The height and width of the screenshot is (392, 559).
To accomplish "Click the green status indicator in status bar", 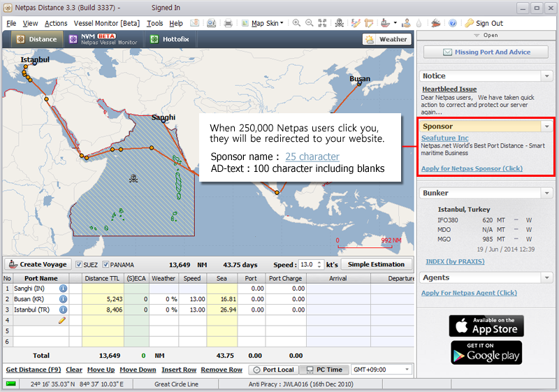I will pos(11,384).
